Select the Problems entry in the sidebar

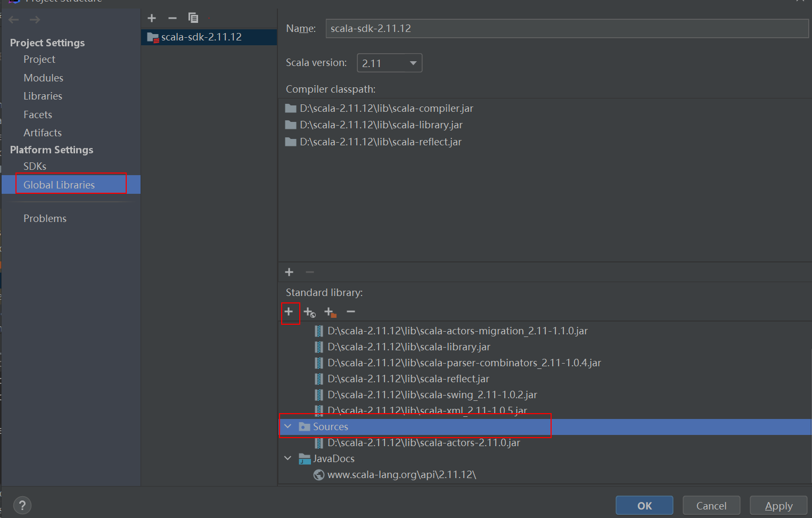pyautogui.click(x=45, y=218)
